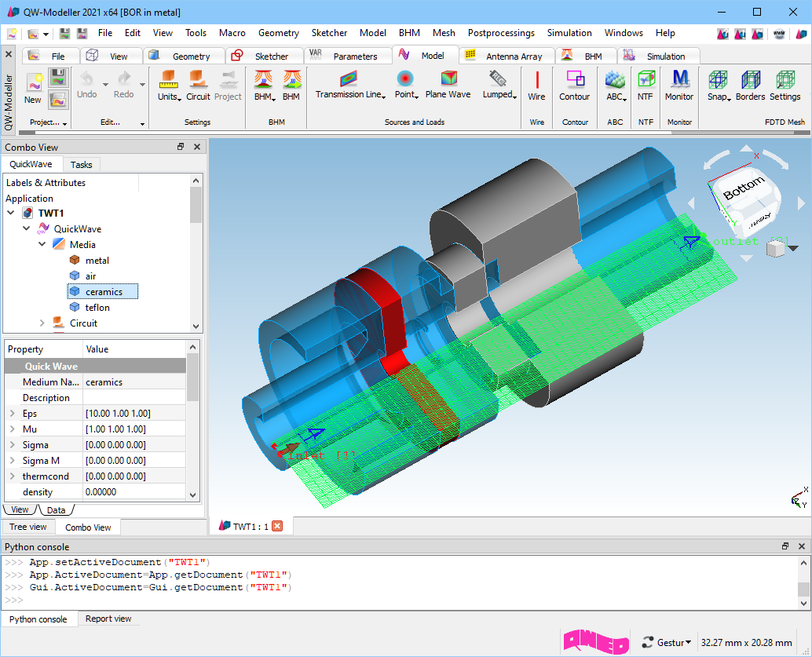Select the teflon medium in tree
Screen dimensions: 812x657
[x=97, y=308]
